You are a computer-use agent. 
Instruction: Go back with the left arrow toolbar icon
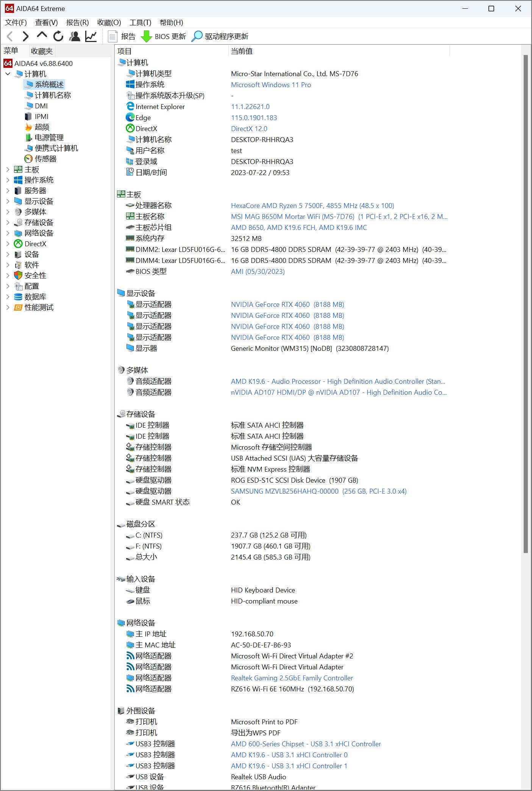pos(10,36)
